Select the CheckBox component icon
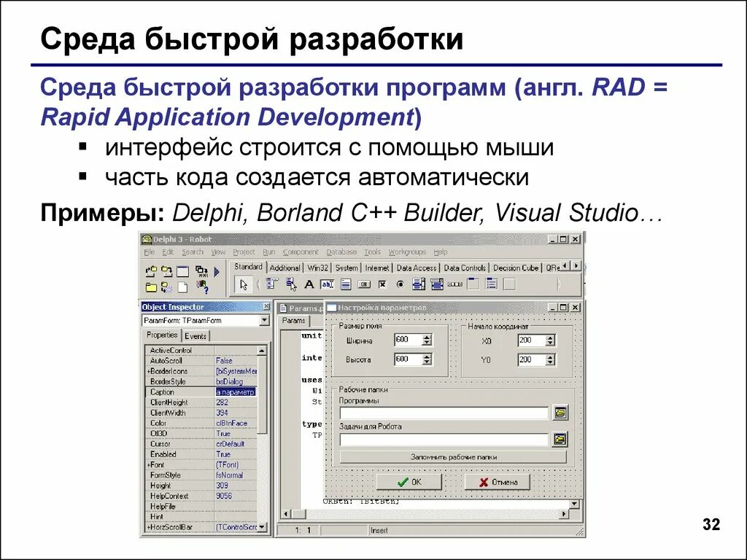Image resolution: width=747 pixels, height=560 pixels. coord(382,284)
